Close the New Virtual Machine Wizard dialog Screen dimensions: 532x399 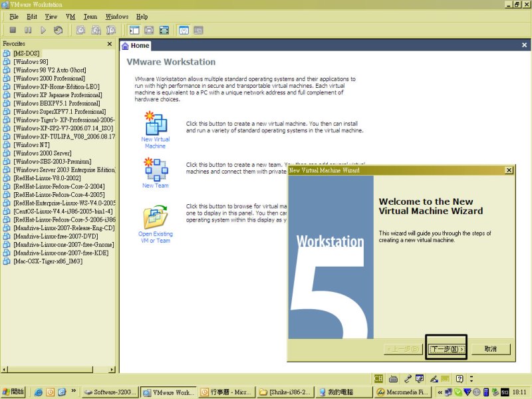click(x=509, y=170)
